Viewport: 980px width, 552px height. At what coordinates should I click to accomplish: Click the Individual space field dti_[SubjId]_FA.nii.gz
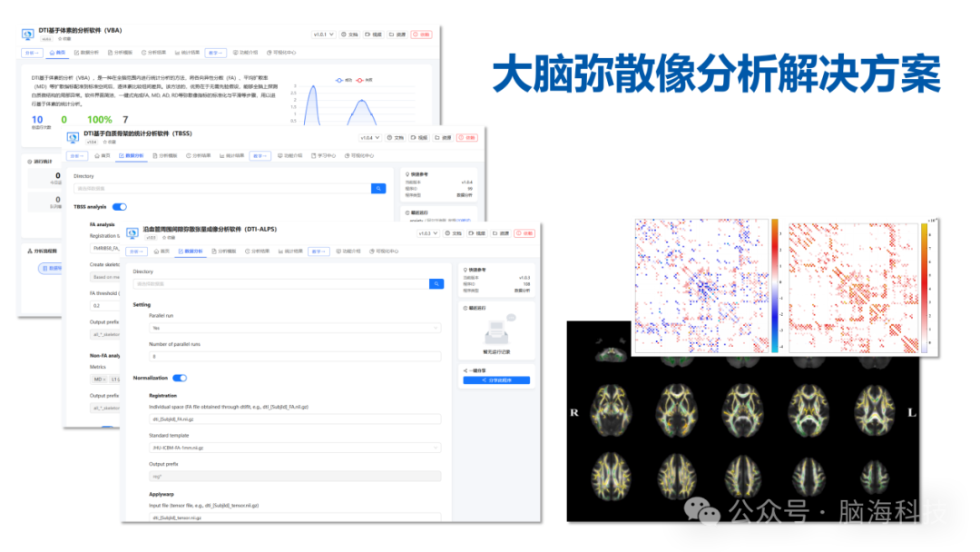[x=294, y=419]
